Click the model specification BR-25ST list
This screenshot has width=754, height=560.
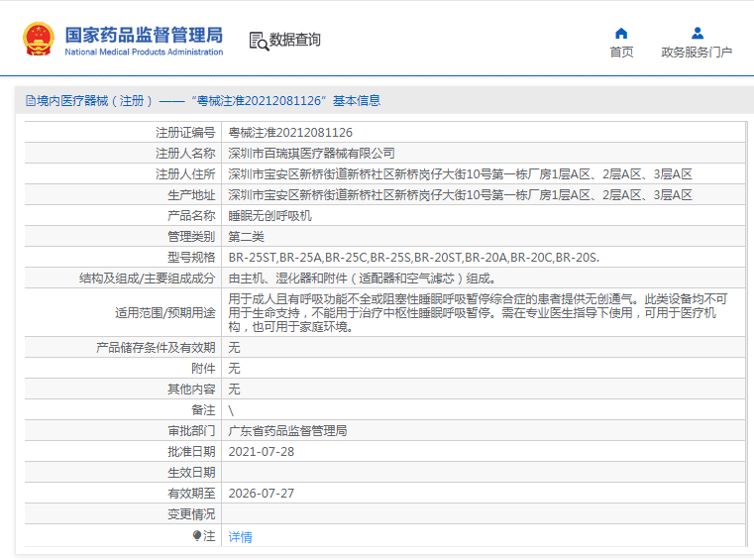(413, 257)
